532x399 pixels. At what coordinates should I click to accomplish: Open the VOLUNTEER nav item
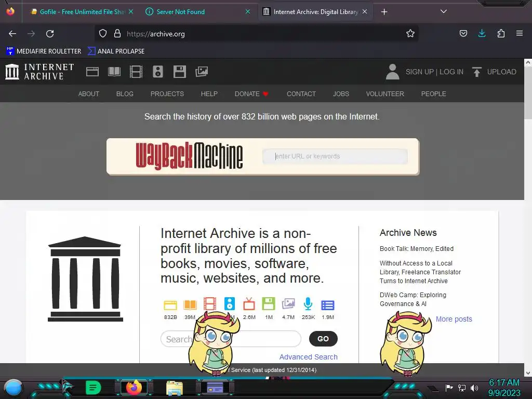pyautogui.click(x=385, y=94)
